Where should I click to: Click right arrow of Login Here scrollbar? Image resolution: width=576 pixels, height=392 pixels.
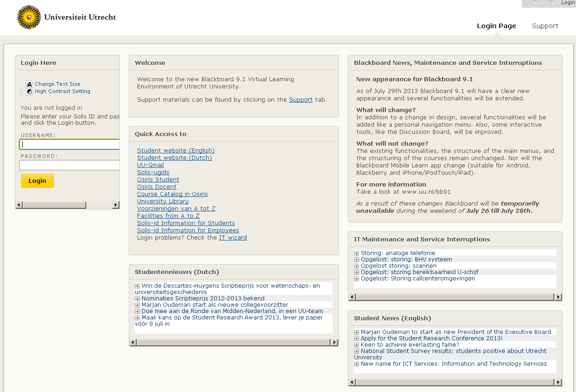(116, 205)
